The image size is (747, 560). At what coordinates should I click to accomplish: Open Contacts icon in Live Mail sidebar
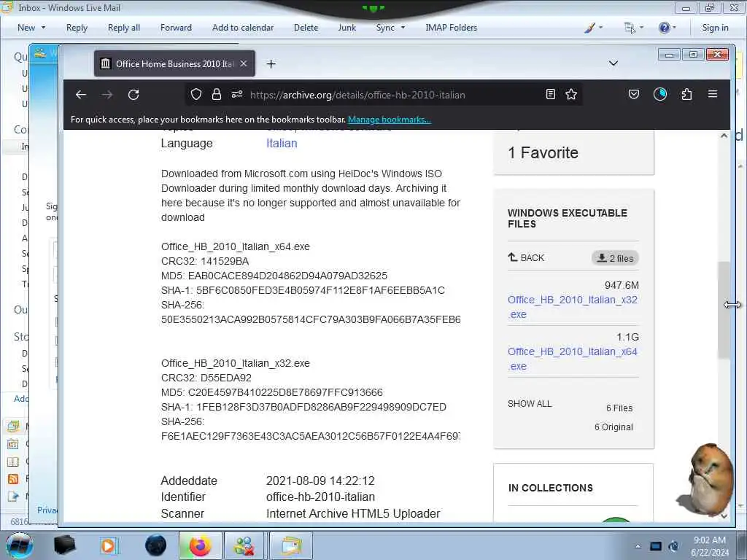click(x=13, y=462)
